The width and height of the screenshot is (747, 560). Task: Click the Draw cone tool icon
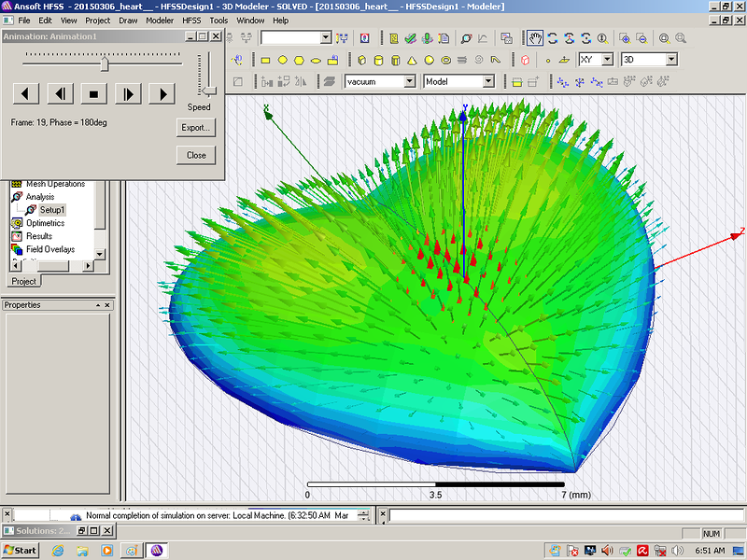[412, 60]
